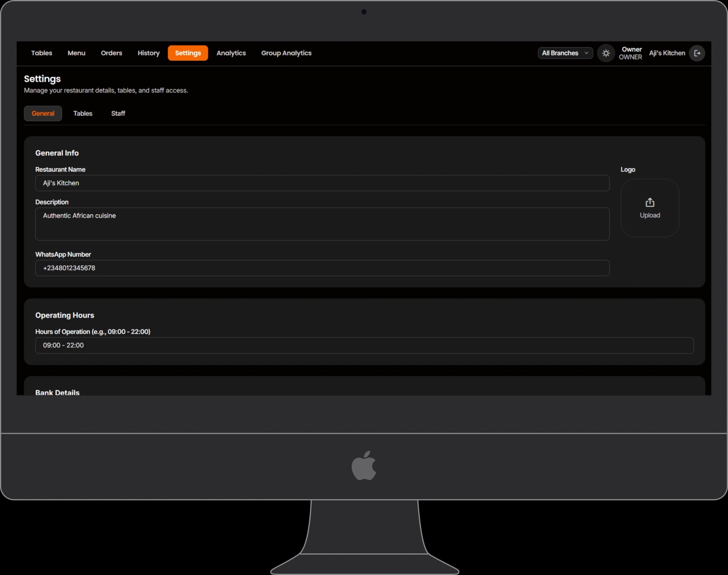Click the Operating Hours heading
The image size is (728, 575).
pos(65,315)
